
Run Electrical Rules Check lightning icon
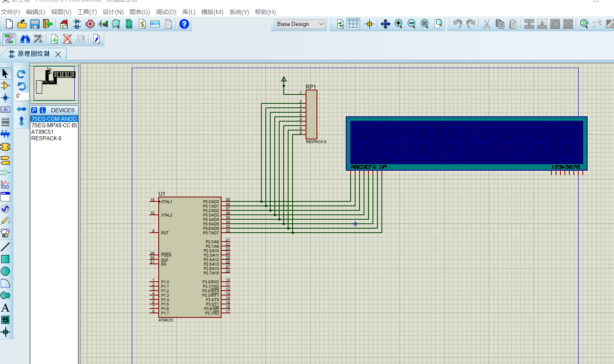coord(97,39)
